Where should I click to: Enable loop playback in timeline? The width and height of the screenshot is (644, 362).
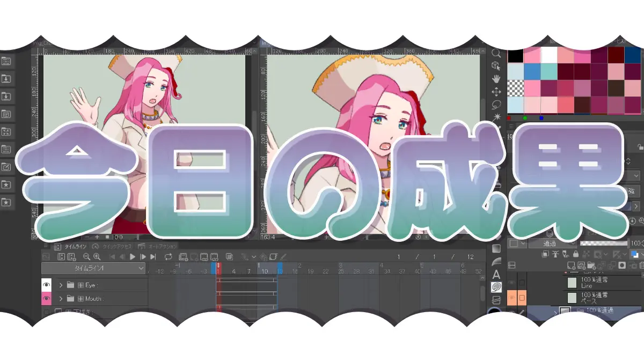click(x=168, y=257)
